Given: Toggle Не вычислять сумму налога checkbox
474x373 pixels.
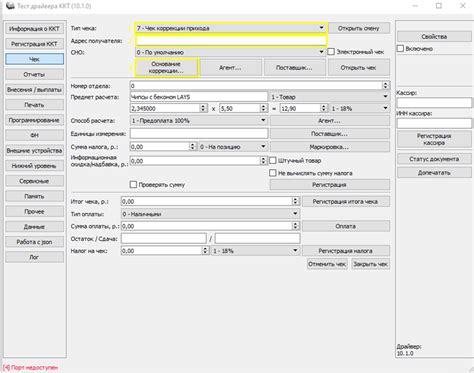Looking at the screenshot, I should [273, 173].
